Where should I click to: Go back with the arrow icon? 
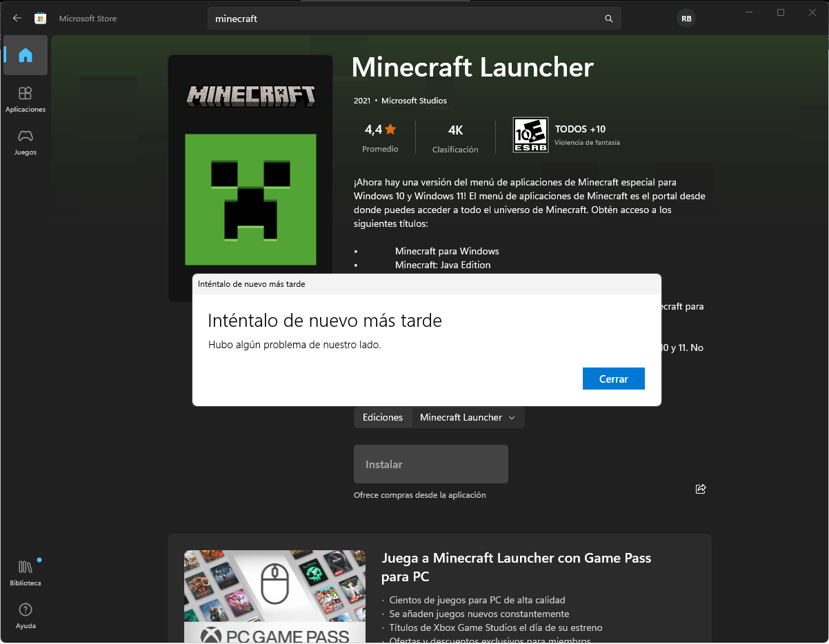17,19
